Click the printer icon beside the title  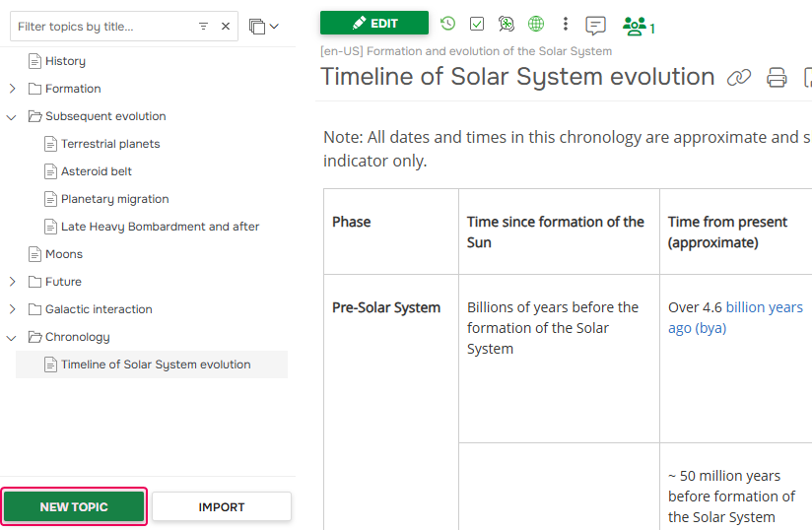[777, 78]
